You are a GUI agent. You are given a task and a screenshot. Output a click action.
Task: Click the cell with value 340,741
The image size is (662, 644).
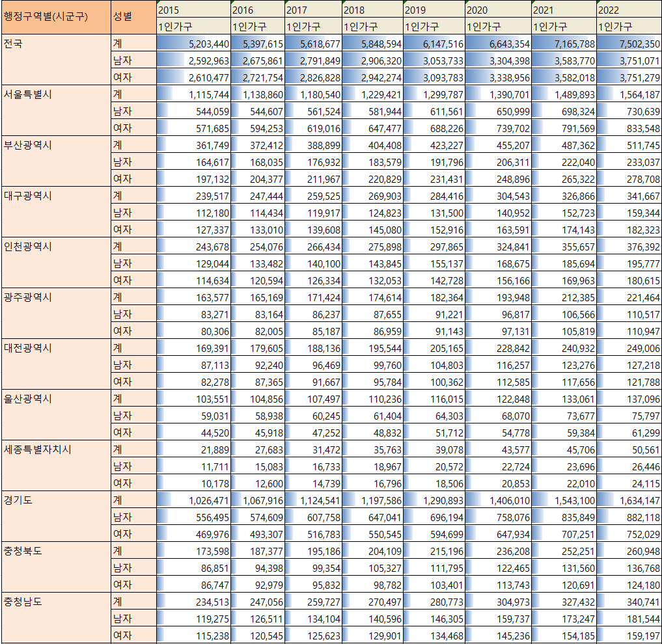pyautogui.click(x=629, y=601)
